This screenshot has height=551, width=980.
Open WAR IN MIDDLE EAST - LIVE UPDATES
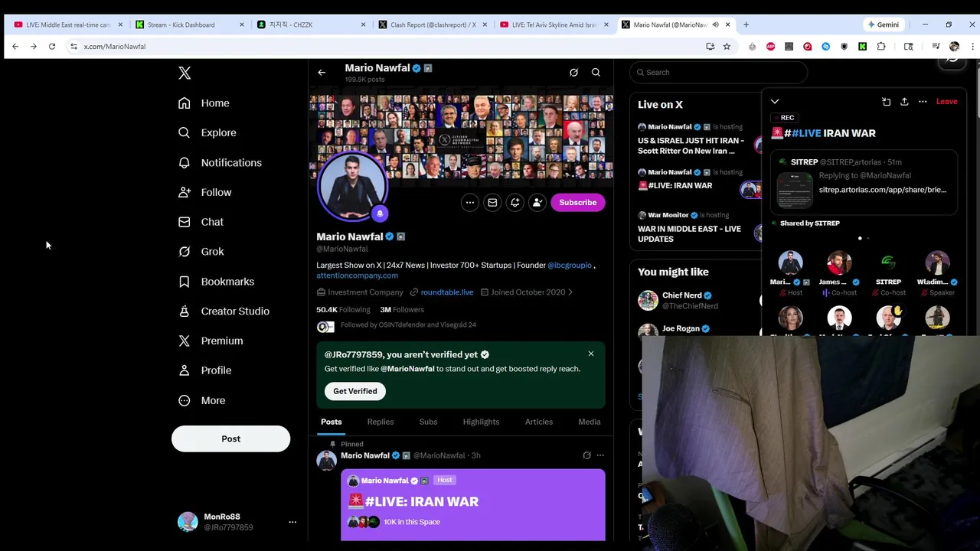[690, 234]
